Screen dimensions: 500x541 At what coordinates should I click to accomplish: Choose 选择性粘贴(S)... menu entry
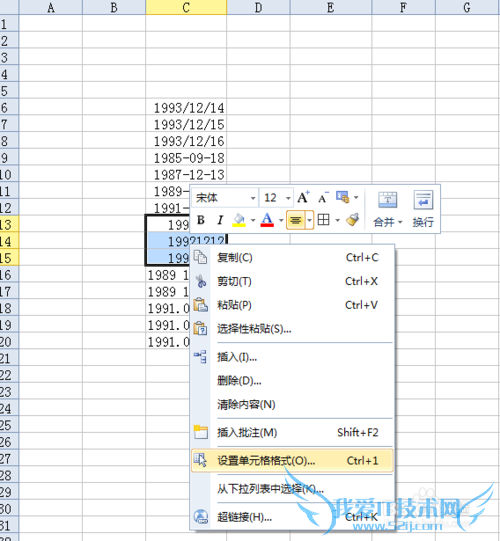point(292,329)
